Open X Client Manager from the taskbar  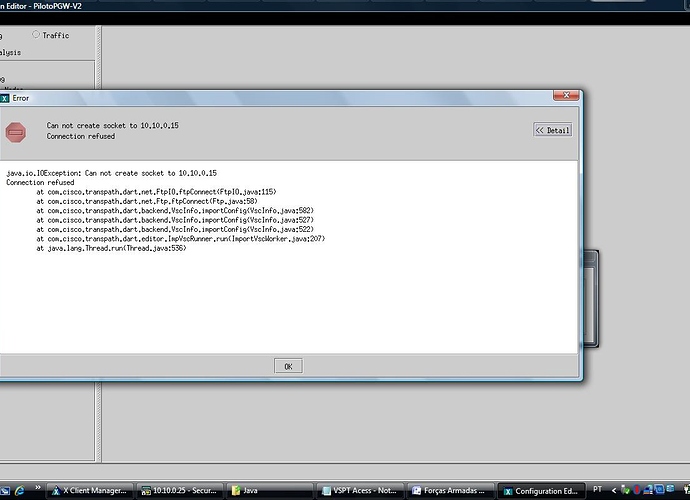tap(90, 490)
